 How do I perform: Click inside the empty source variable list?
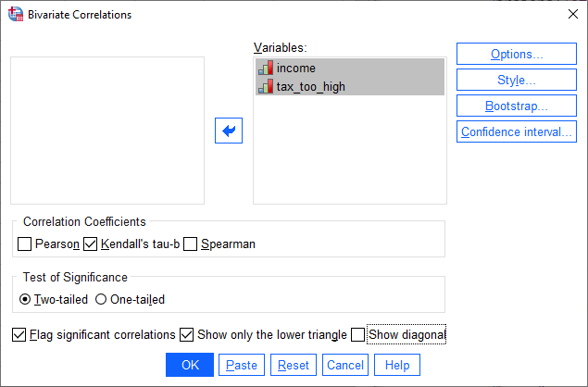coord(107,131)
